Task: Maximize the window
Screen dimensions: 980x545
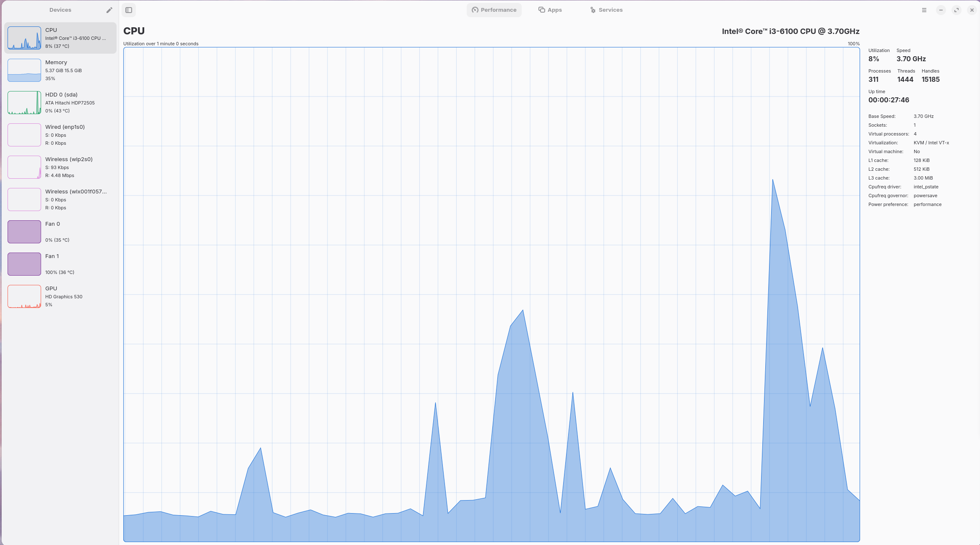Action: [x=957, y=10]
